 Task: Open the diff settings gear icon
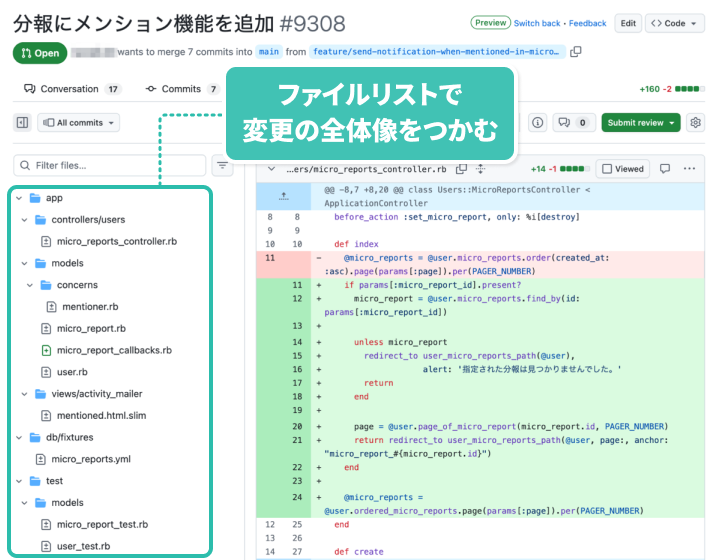696,123
